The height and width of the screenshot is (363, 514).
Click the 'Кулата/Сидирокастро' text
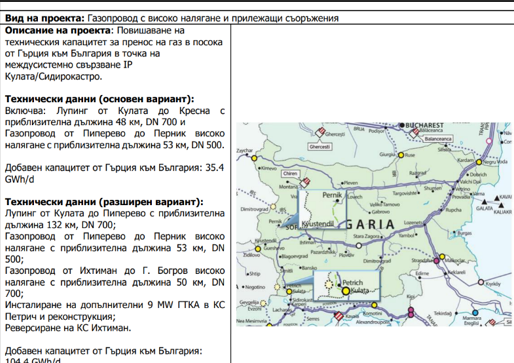(x=53, y=76)
